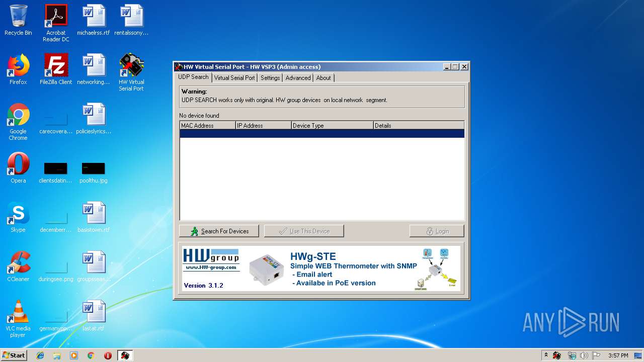Screen dimensions: 644x362
Task: Select the networking document icon
Action: coord(94,69)
